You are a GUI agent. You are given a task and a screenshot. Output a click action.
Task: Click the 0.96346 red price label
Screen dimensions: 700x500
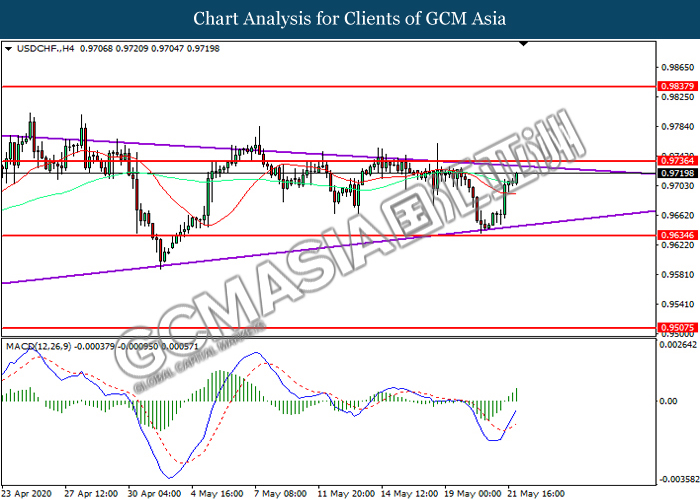pos(677,235)
